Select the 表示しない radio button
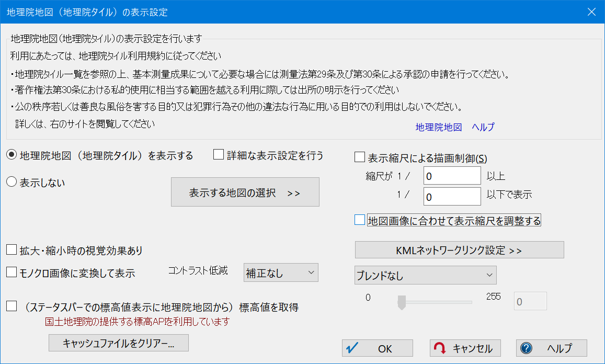Viewport: 605px width, 364px height. point(12,183)
